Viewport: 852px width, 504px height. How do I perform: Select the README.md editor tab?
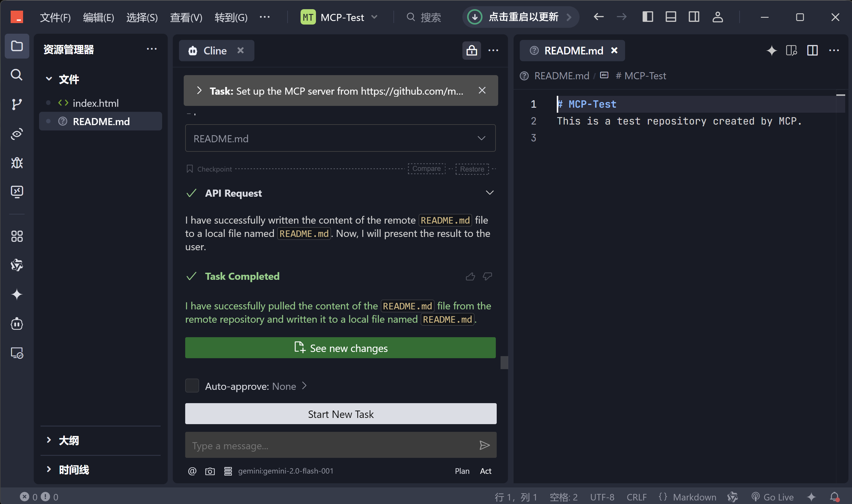point(573,51)
